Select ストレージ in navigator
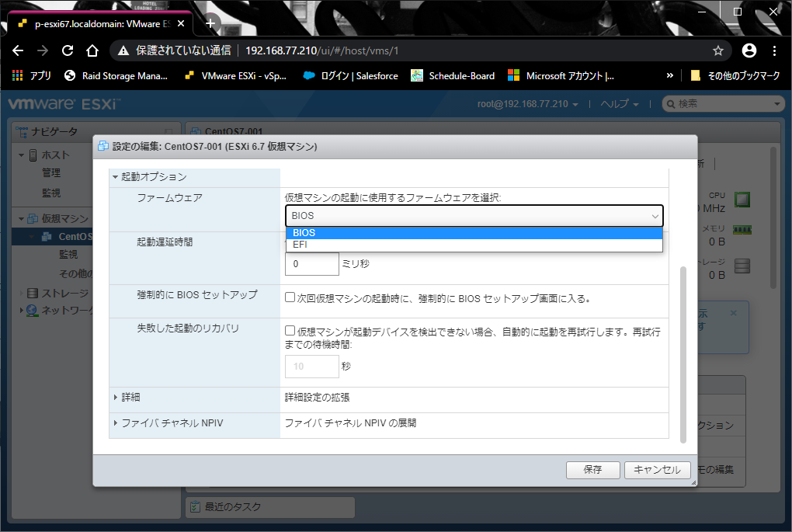This screenshot has height=532, width=792. [x=64, y=293]
